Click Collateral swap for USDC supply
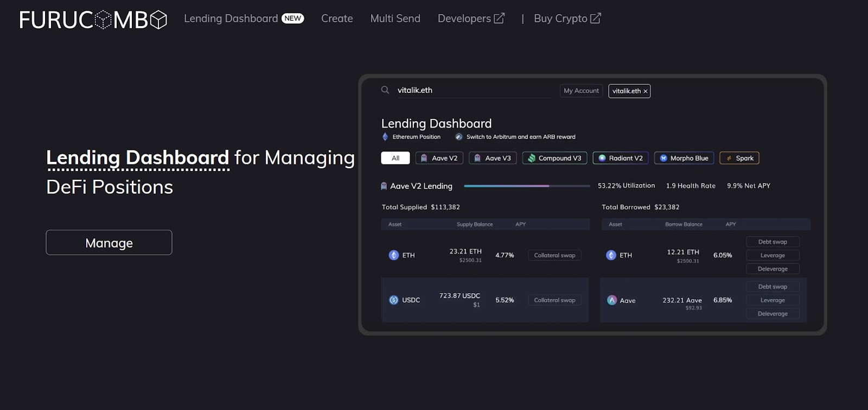Screen dimensions: 868x410 (x=554, y=300)
